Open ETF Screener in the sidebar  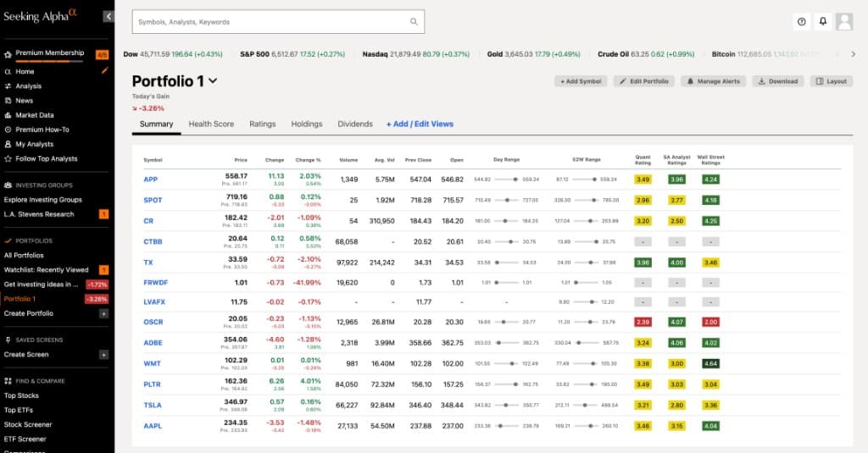25,439
